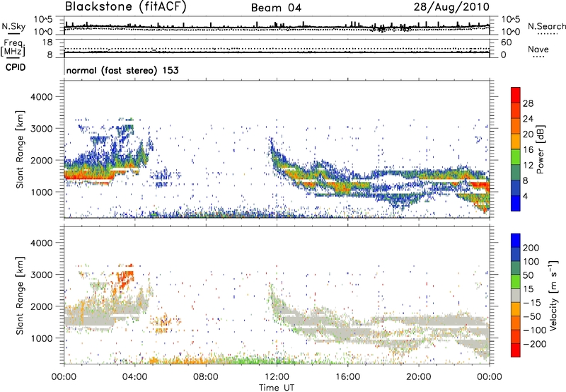This screenshot has height=392, width=566.
Task: Click the 'CPID' label
Action: click(x=16, y=67)
